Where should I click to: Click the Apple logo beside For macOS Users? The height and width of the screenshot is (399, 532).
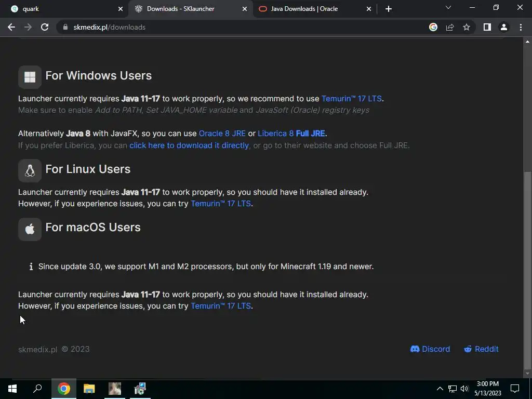point(30,229)
